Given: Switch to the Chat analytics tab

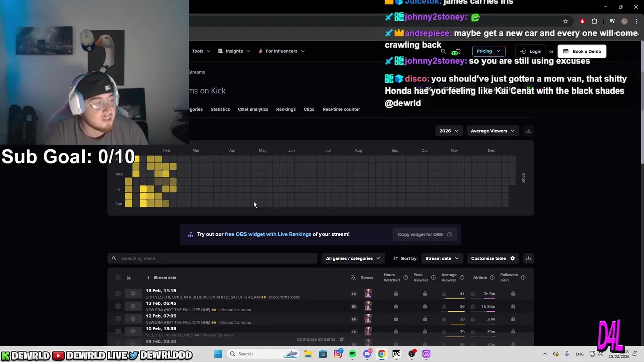Looking at the screenshot, I should 253,109.
